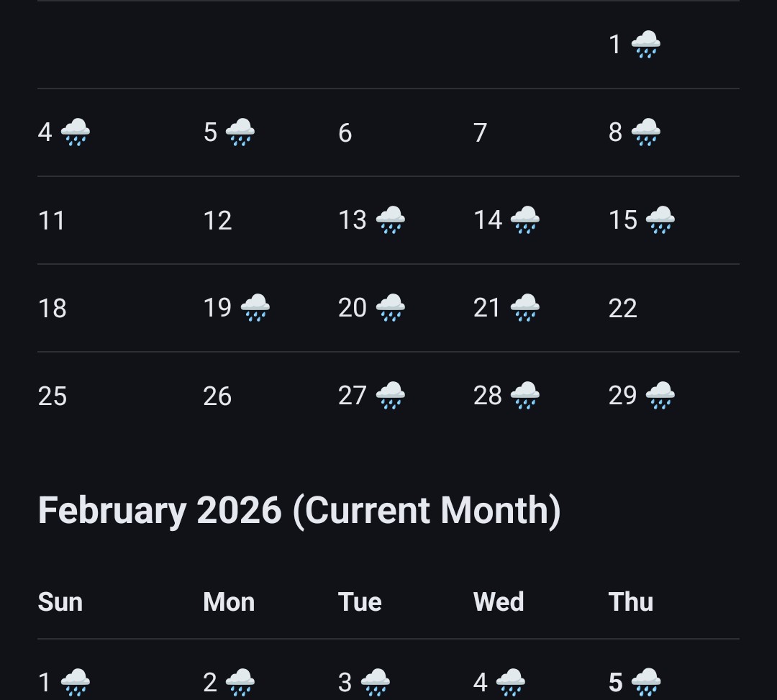This screenshot has height=700, width=777.
Task: Click the rain cloud next to day 15
Action: point(660,220)
